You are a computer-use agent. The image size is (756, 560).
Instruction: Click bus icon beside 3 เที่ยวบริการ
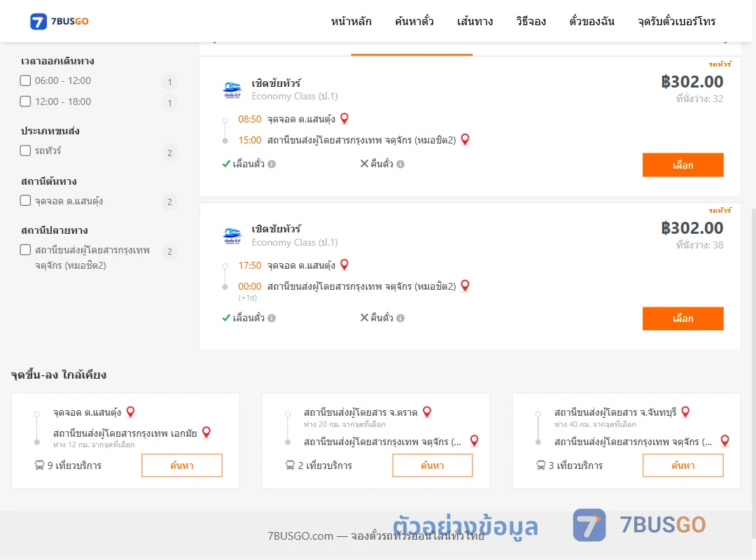[540, 465]
